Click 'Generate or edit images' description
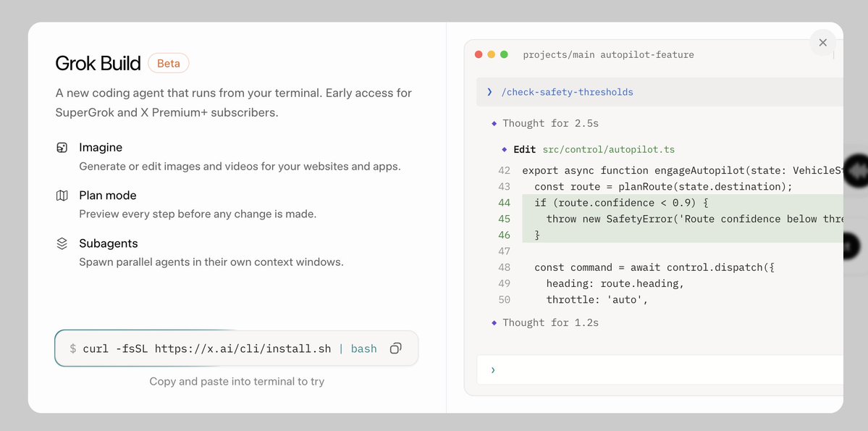Viewport: 868px width, 431px height. pos(240,166)
